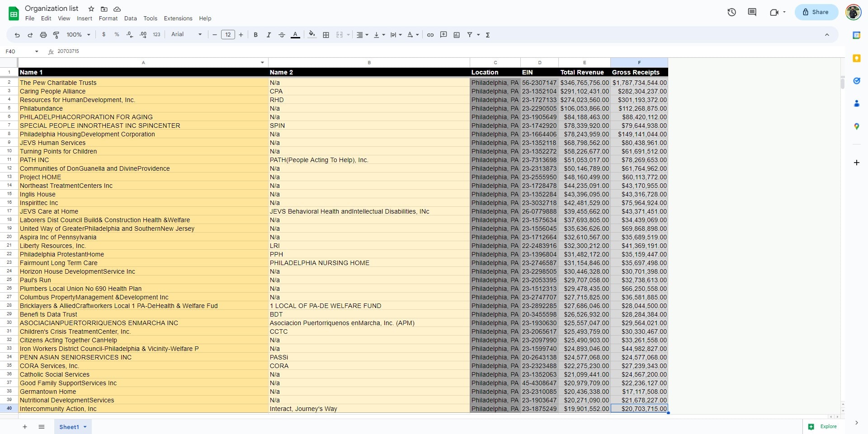The width and height of the screenshot is (868, 434).
Task: Print the spreadsheet with printer icon
Action: pos(43,35)
